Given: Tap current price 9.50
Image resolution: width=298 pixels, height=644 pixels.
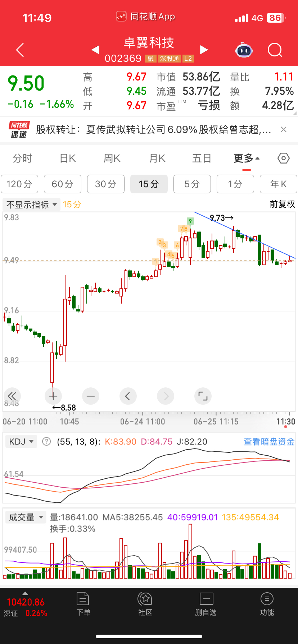Looking at the screenshot, I should 26,83.
